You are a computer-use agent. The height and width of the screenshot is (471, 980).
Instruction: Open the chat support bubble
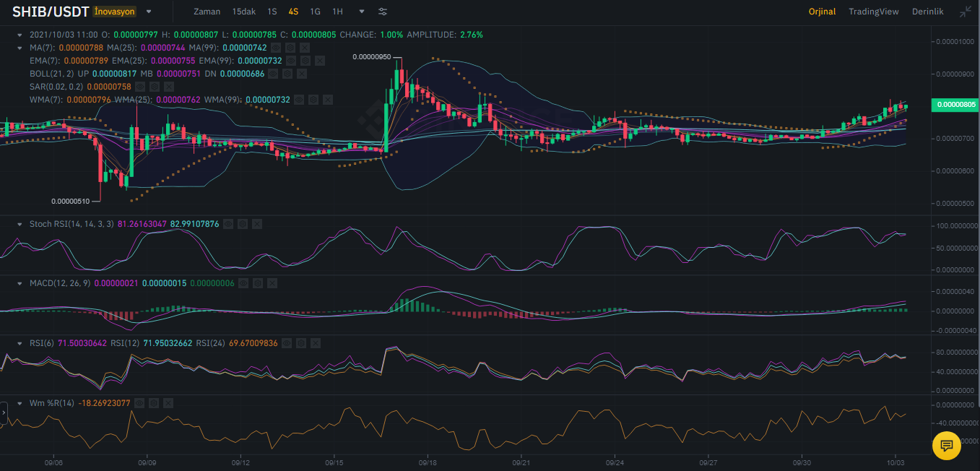point(946,445)
